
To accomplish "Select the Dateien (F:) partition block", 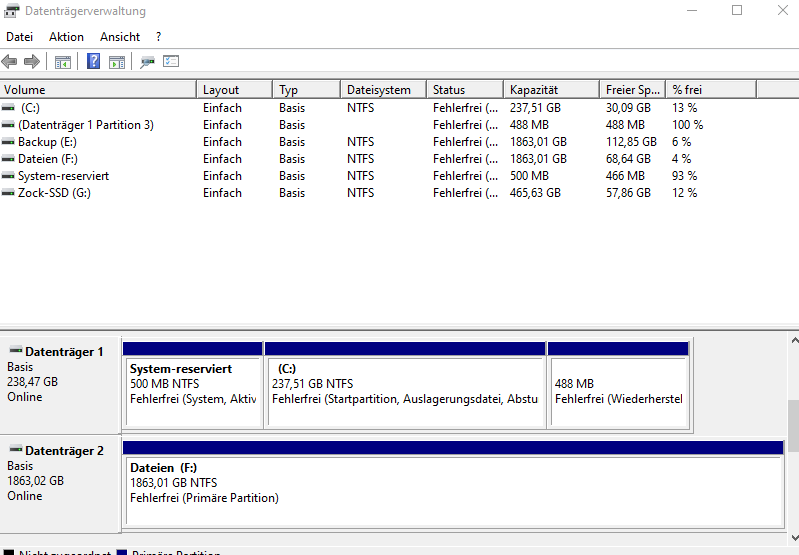I will [x=454, y=484].
